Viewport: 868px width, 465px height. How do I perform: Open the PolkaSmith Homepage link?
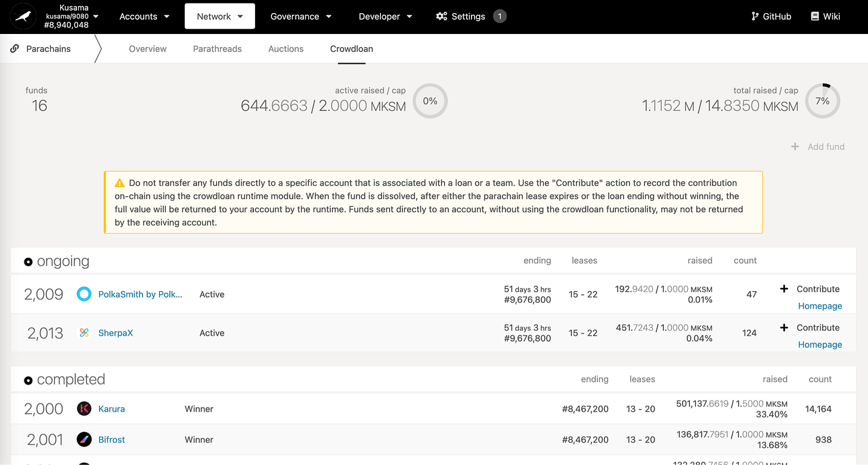pos(820,306)
